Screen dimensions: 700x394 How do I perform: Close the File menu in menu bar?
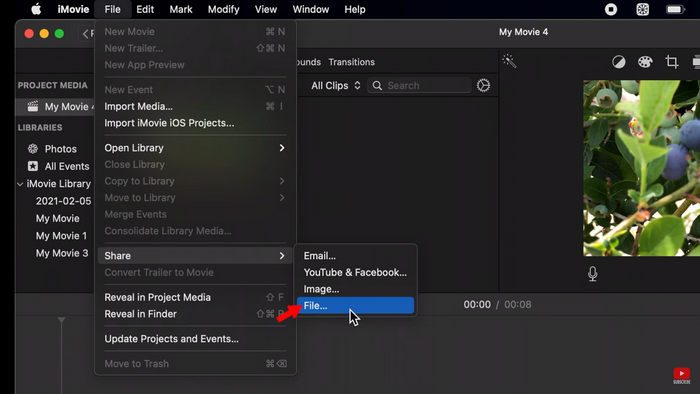point(112,9)
